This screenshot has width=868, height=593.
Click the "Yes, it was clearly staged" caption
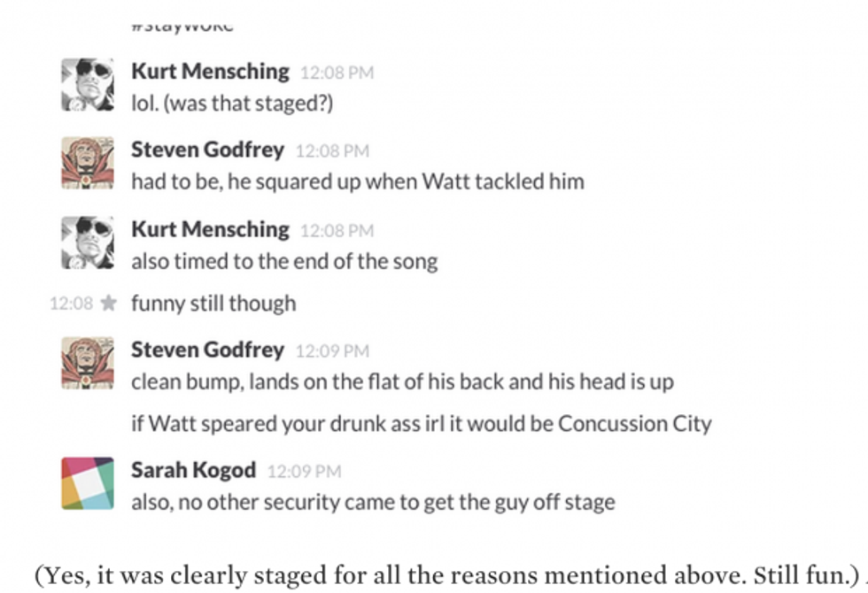coord(446,574)
